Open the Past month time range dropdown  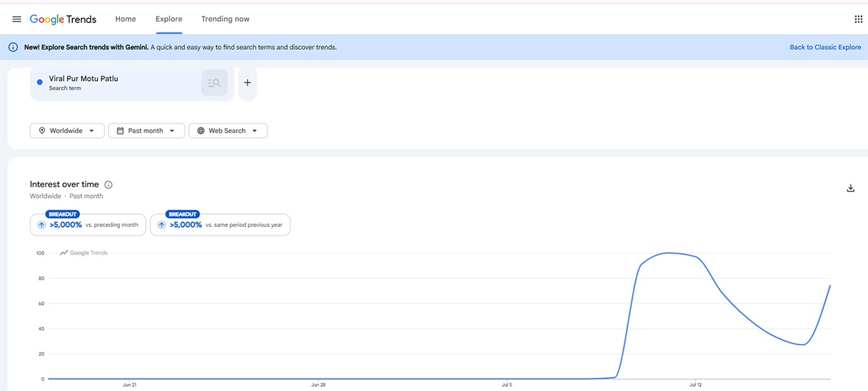146,131
